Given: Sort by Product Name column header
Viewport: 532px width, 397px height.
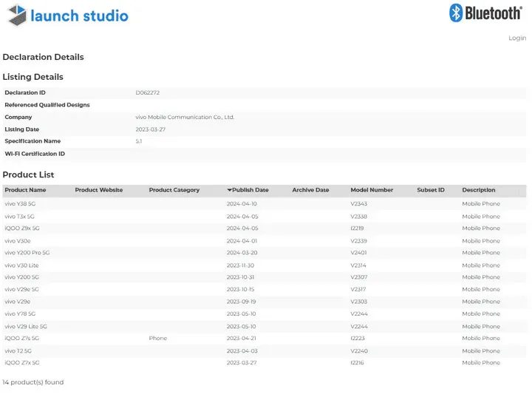Looking at the screenshot, I should (x=25, y=190).
